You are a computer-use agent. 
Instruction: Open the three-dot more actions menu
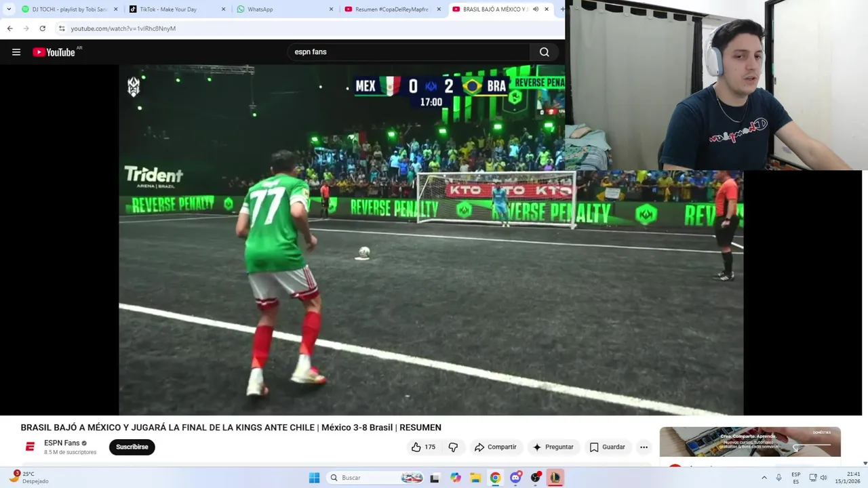(644, 447)
